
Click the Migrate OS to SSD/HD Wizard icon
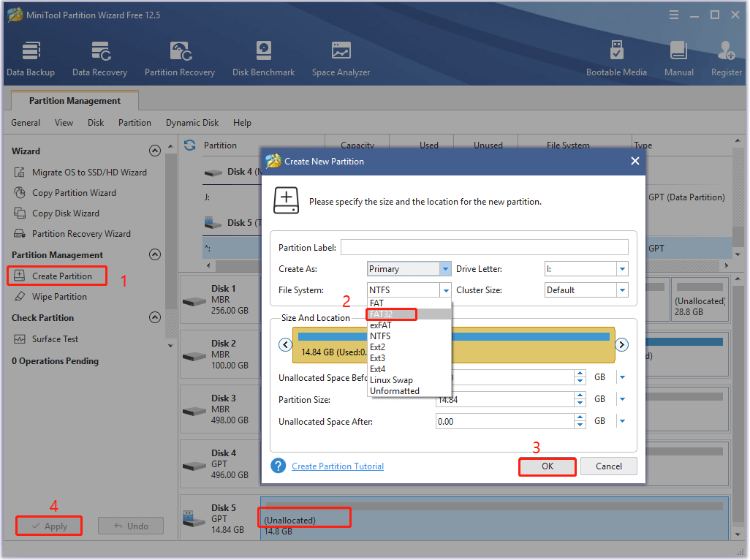pyautogui.click(x=20, y=172)
